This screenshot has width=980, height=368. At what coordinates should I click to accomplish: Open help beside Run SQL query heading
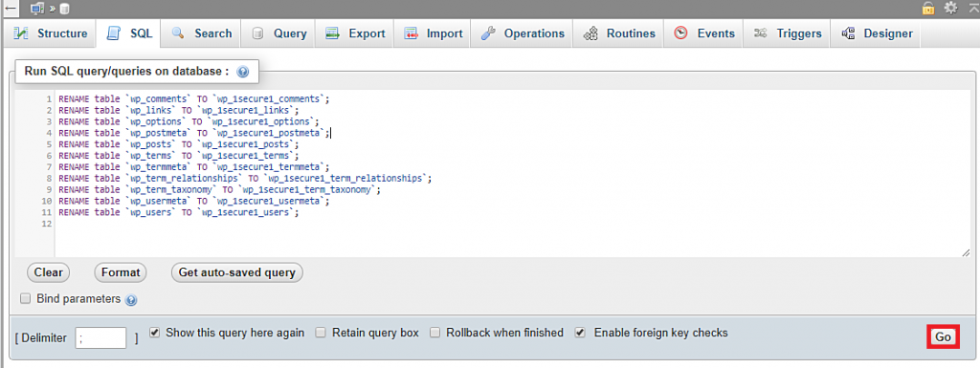pos(243,72)
